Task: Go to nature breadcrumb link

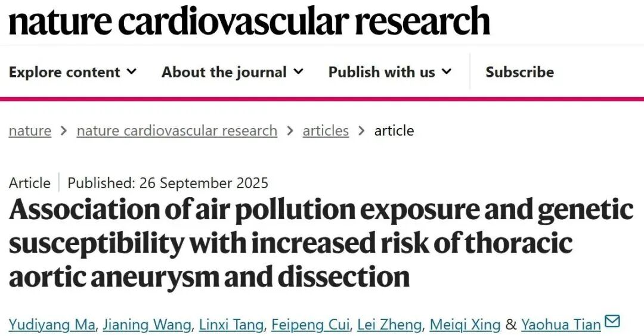Action: [30, 131]
